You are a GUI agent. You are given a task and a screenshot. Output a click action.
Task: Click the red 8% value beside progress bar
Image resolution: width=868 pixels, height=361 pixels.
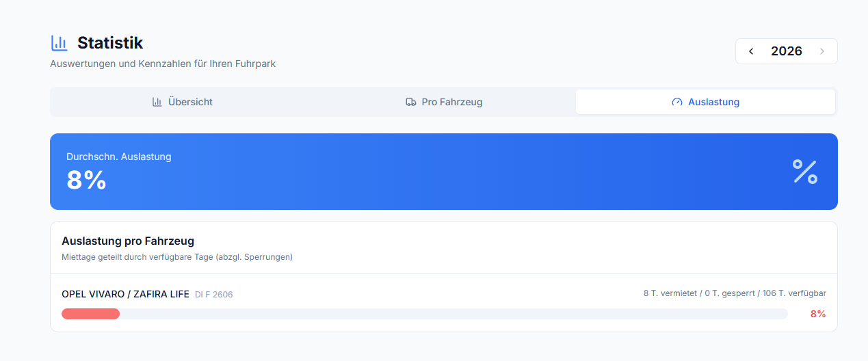point(818,314)
